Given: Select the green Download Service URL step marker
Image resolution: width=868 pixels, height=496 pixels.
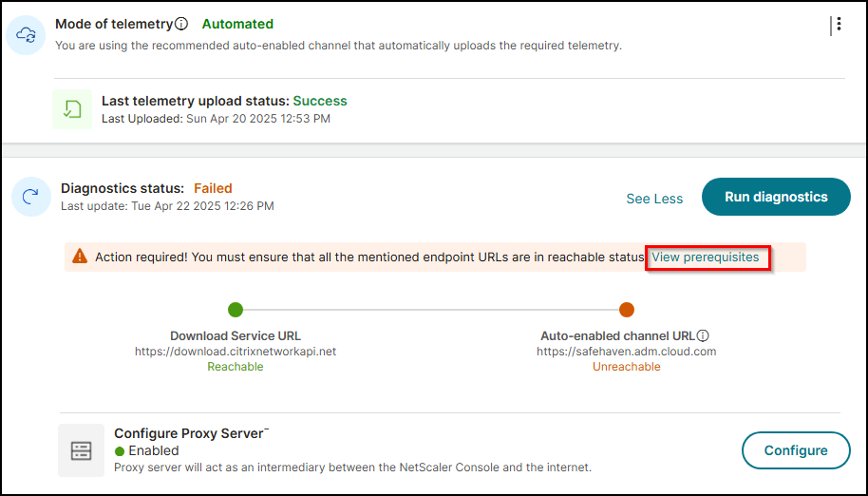Looking at the screenshot, I should pos(236,310).
